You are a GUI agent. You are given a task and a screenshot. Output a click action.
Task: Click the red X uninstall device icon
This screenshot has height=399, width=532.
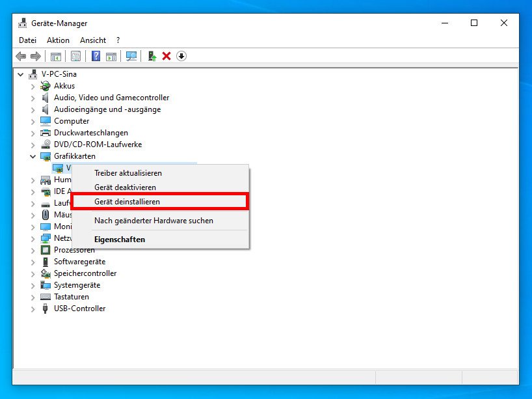[166, 56]
